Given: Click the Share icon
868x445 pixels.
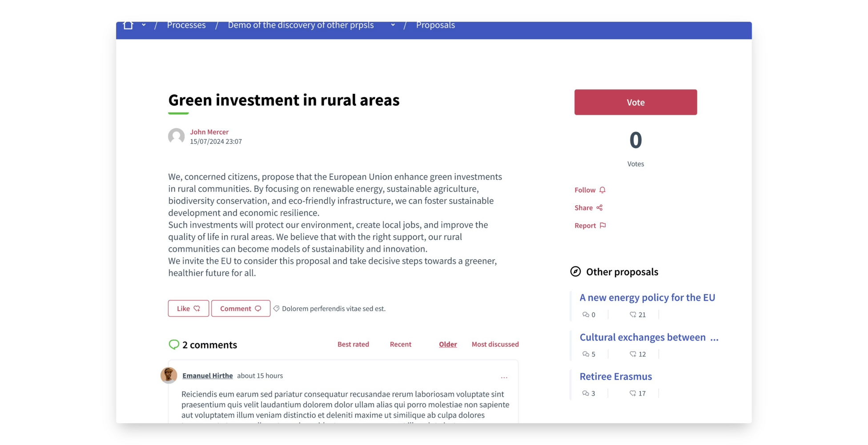Looking at the screenshot, I should pyautogui.click(x=599, y=208).
